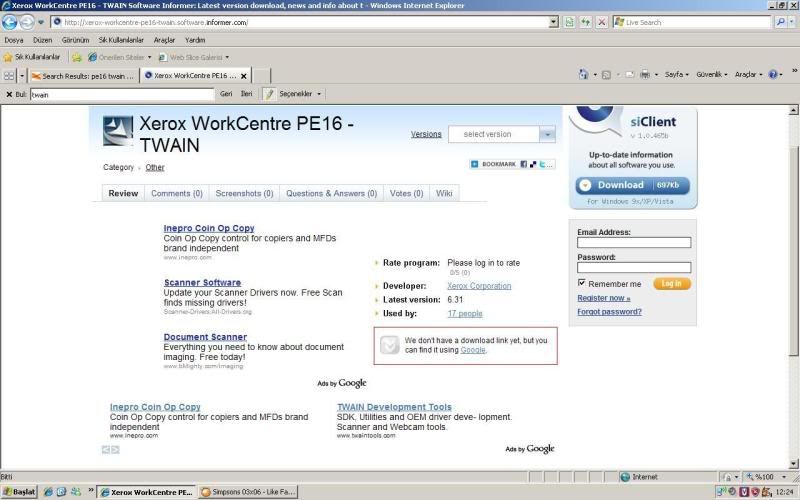Open the tab list dropdown arrow

point(22,76)
